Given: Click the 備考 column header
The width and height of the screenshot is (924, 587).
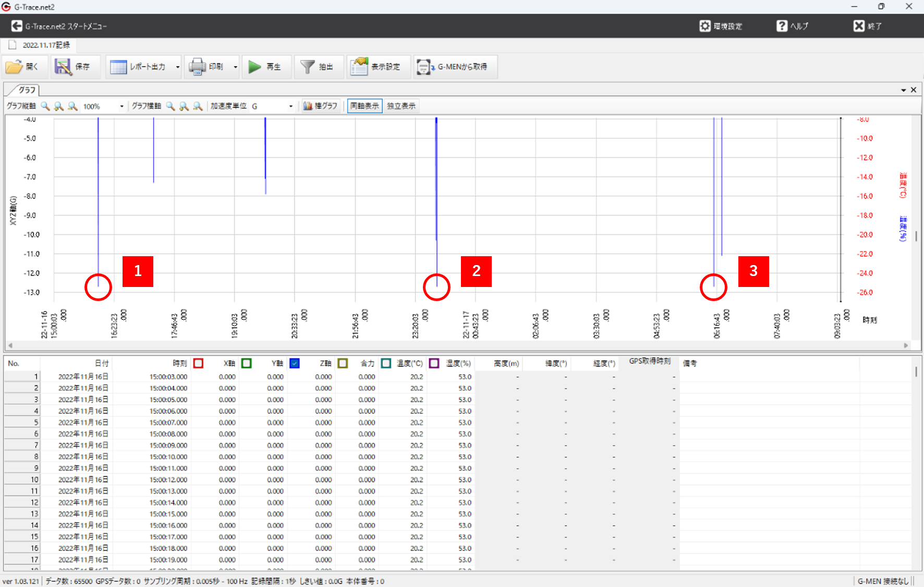Looking at the screenshot, I should (769, 363).
